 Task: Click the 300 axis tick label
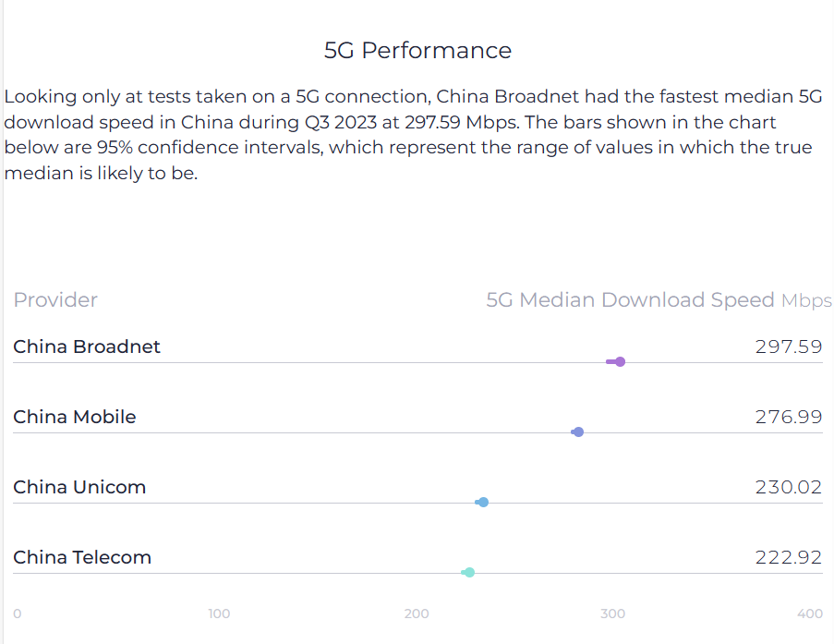612,614
